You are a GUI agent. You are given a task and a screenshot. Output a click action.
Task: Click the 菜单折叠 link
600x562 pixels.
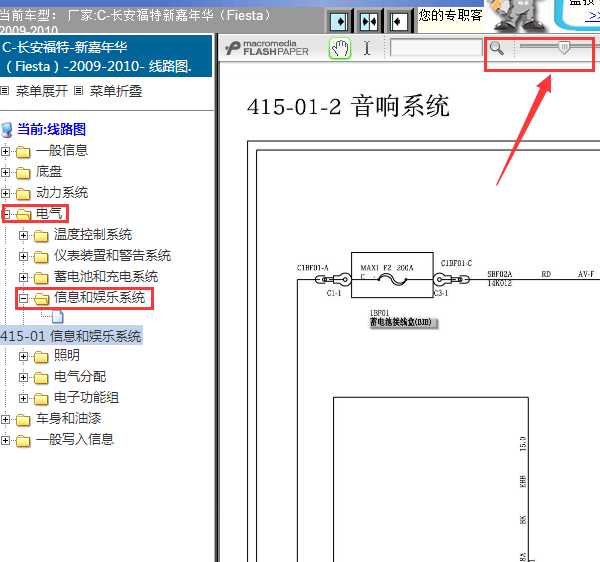tap(116, 91)
